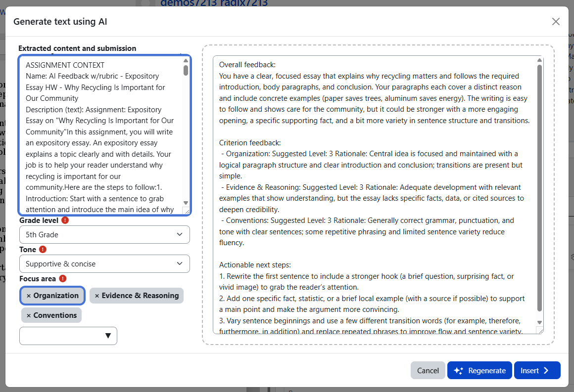The height and width of the screenshot is (392, 574).
Task: Close the Generate text using AI dialog
Action: point(556,21)
